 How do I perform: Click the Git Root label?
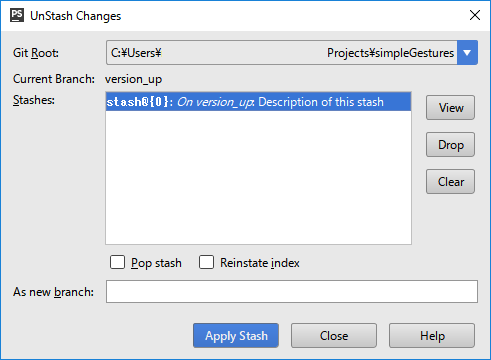pos(36,53)
